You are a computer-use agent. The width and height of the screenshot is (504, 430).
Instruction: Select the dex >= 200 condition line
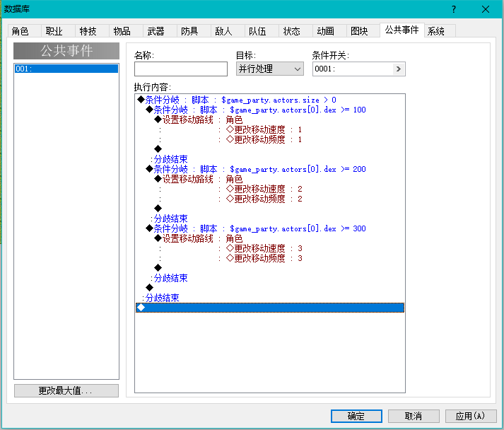270,169
